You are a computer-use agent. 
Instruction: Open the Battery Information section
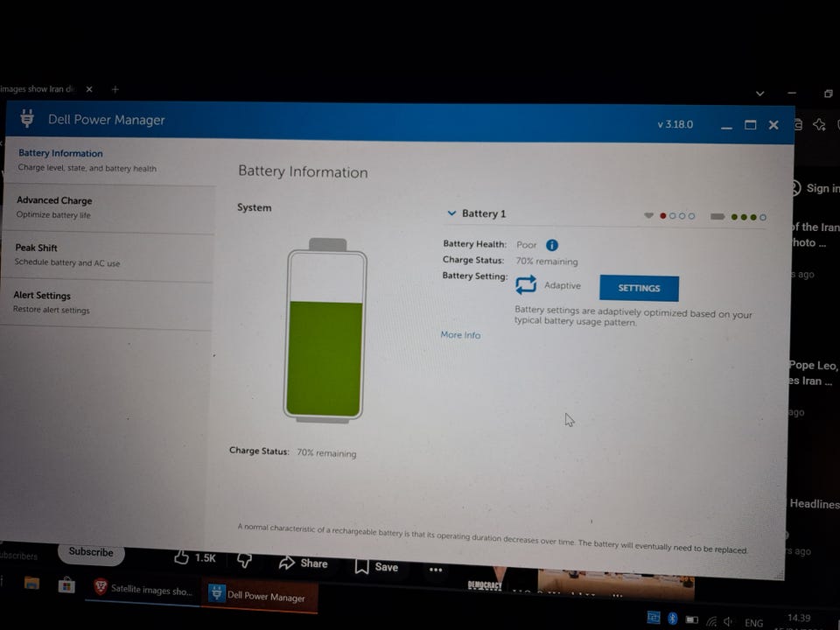[x=110, y=161]
